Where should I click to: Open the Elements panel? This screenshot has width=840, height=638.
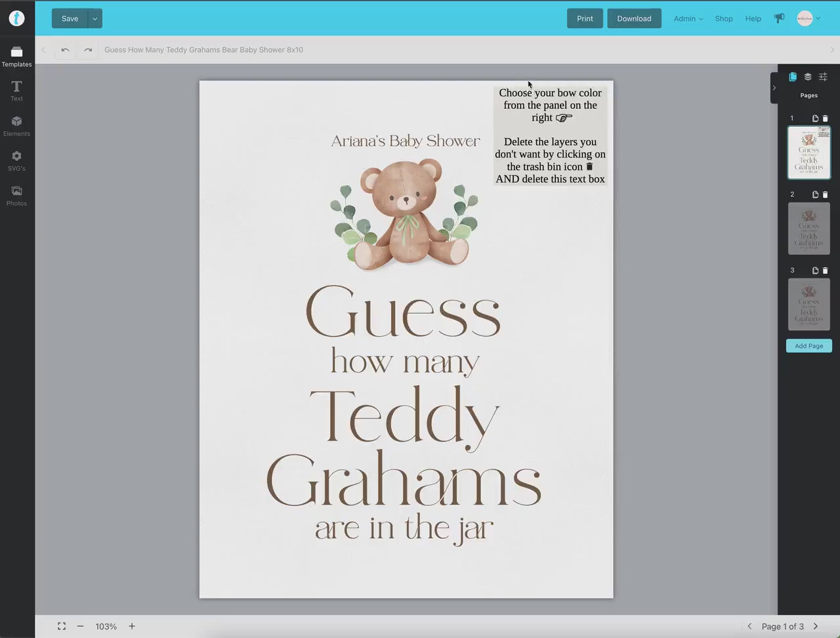pyautogui.click(x=16, y=126)
